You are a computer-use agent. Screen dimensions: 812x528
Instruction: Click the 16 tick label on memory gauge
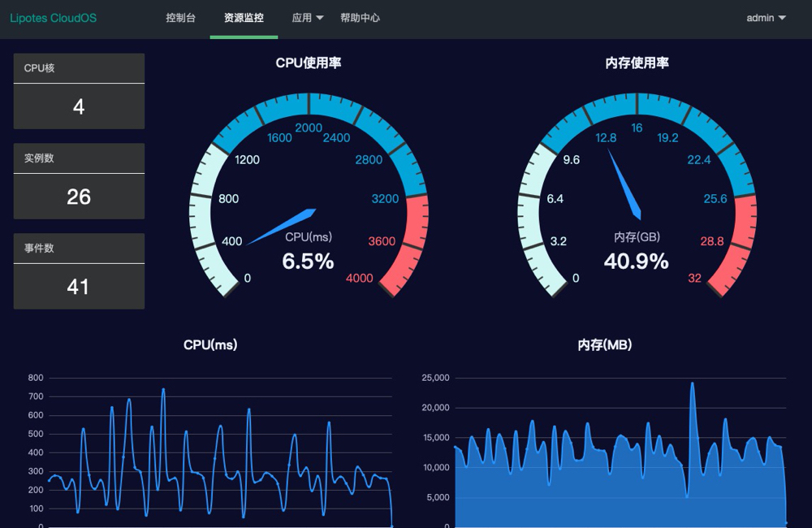pyautogui.click(x=637, y=128)
